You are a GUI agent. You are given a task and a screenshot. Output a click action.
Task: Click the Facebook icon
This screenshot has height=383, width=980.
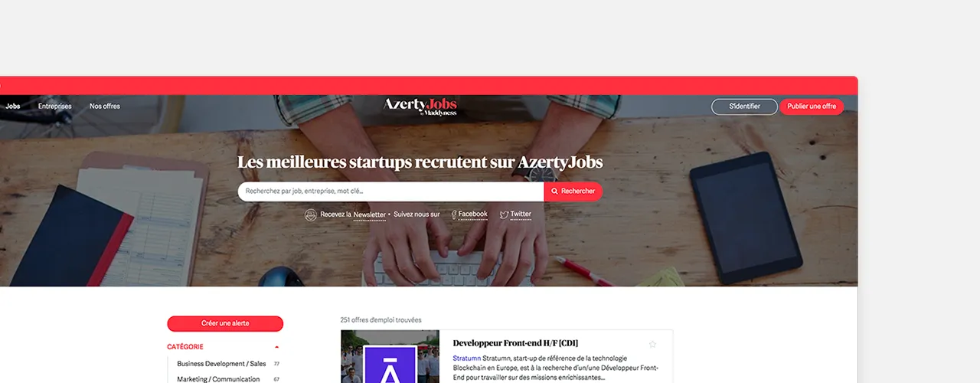[x=454, y=214]
